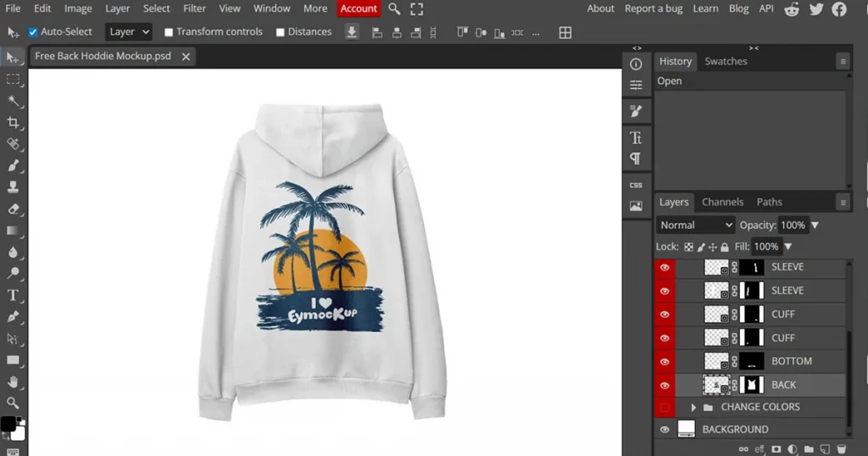Open the CSS panel icon
This screenshot has height=456, width=868.
(x=636, y=185)
